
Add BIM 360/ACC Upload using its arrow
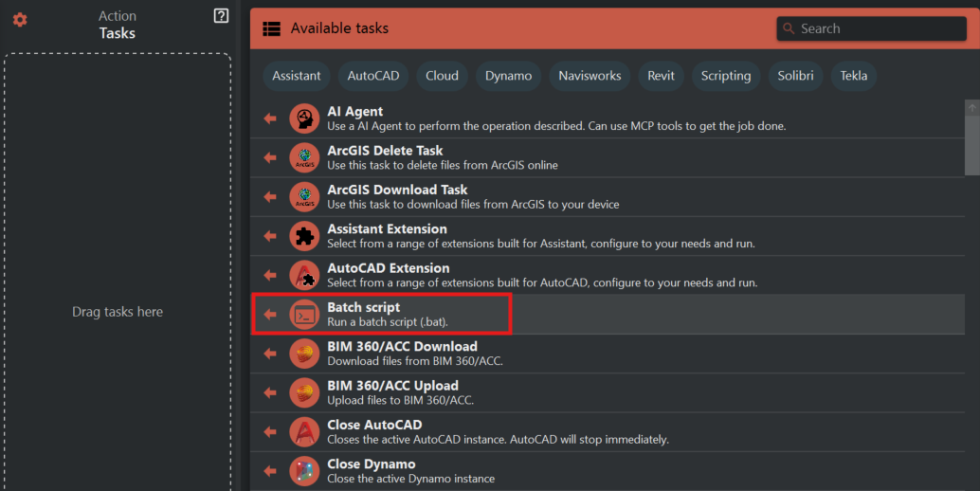[270, 393]
